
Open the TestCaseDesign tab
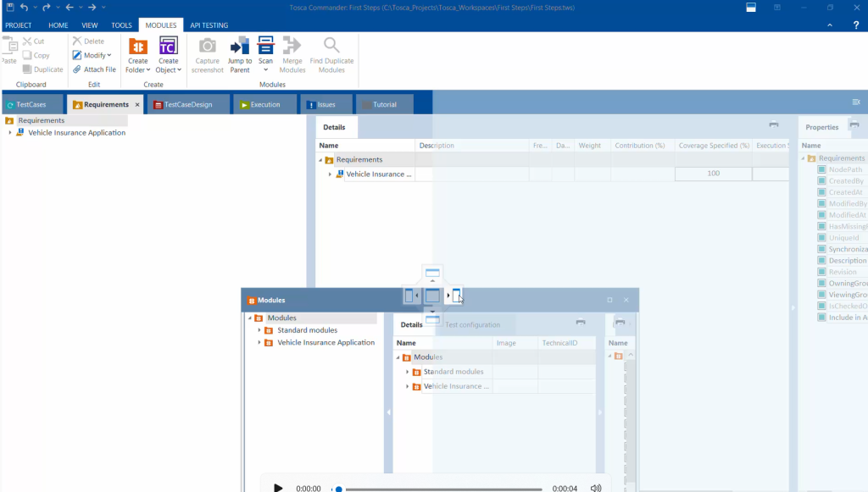point(187,104)
